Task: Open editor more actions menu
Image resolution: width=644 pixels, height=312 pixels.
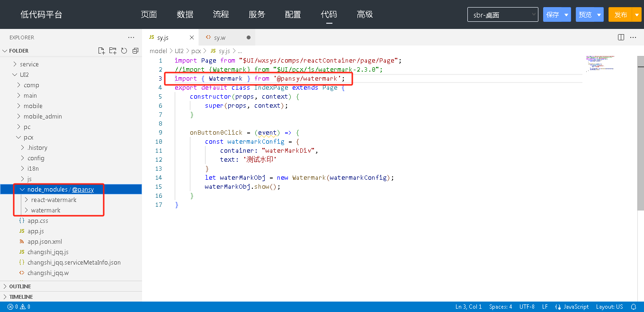Action: 634,37
